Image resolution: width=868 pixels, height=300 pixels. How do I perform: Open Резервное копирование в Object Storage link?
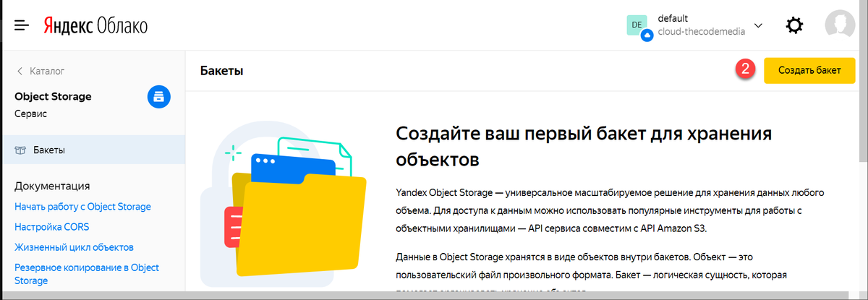(87, 274)
